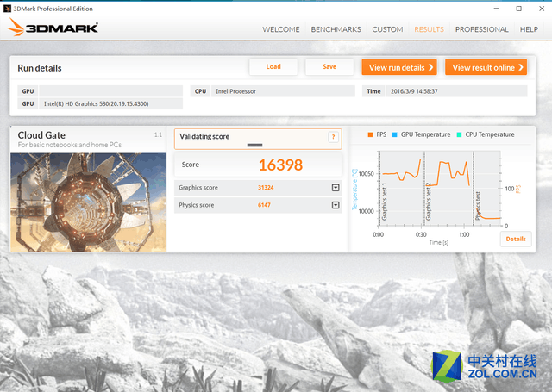Open the CUSTOM tab

[387, 29]
